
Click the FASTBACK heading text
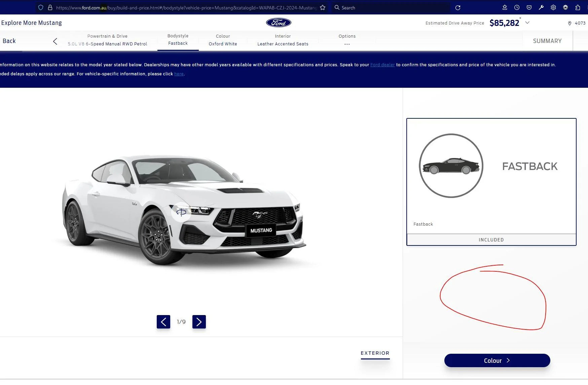point(530,166)
